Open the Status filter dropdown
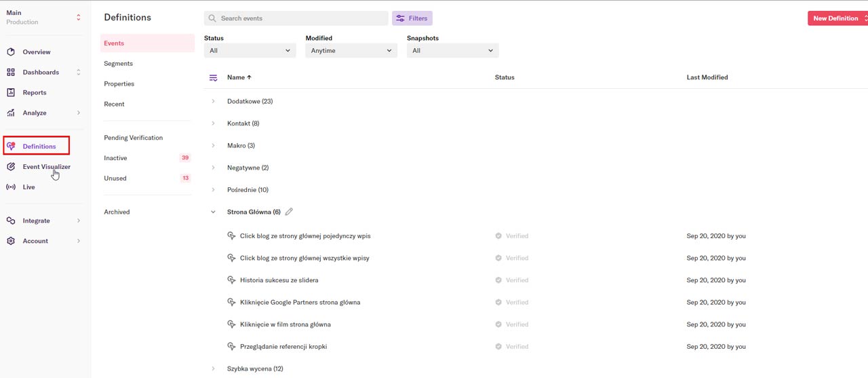Viewport: 868px width, 378px height. (x=250, y=51)
